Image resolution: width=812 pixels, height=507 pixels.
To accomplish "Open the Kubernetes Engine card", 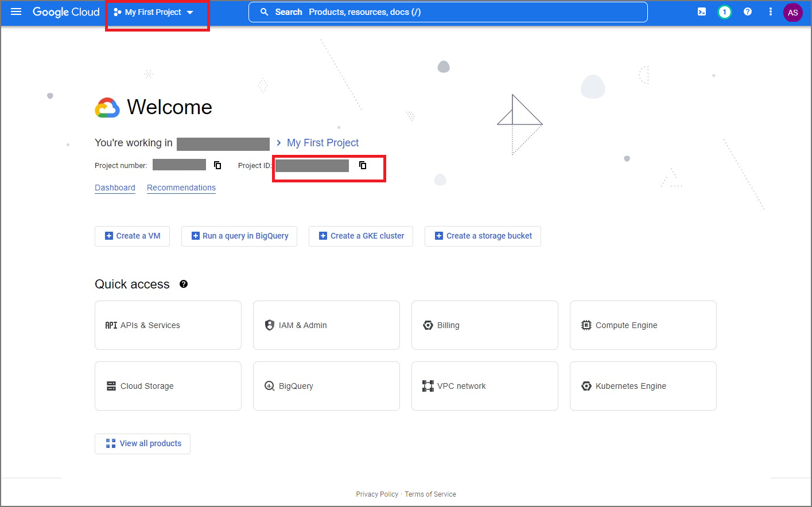I will [x=643, y=386].
